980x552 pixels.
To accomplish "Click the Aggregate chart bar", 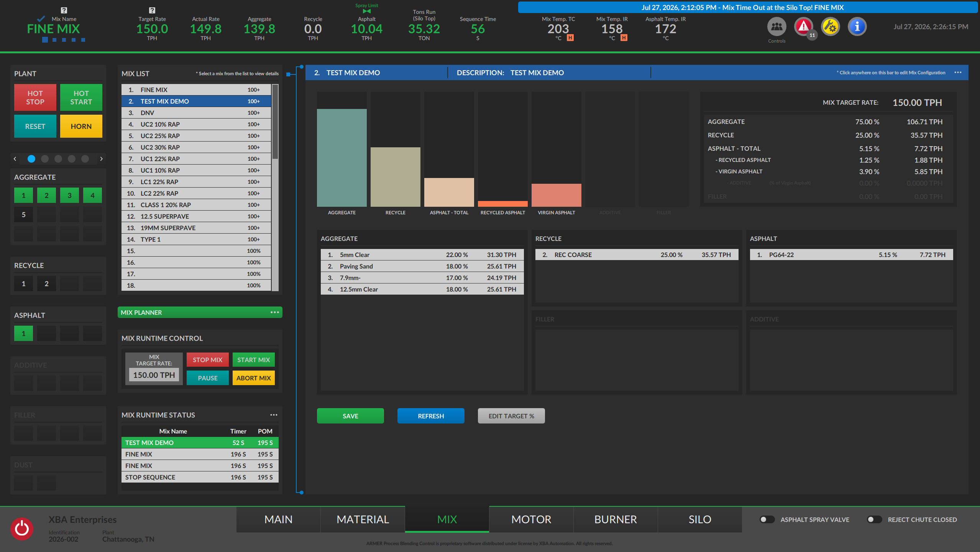I will pos(341,158).
